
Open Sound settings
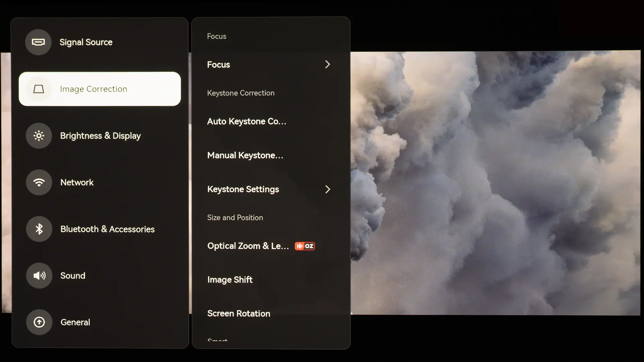point(100,276)
